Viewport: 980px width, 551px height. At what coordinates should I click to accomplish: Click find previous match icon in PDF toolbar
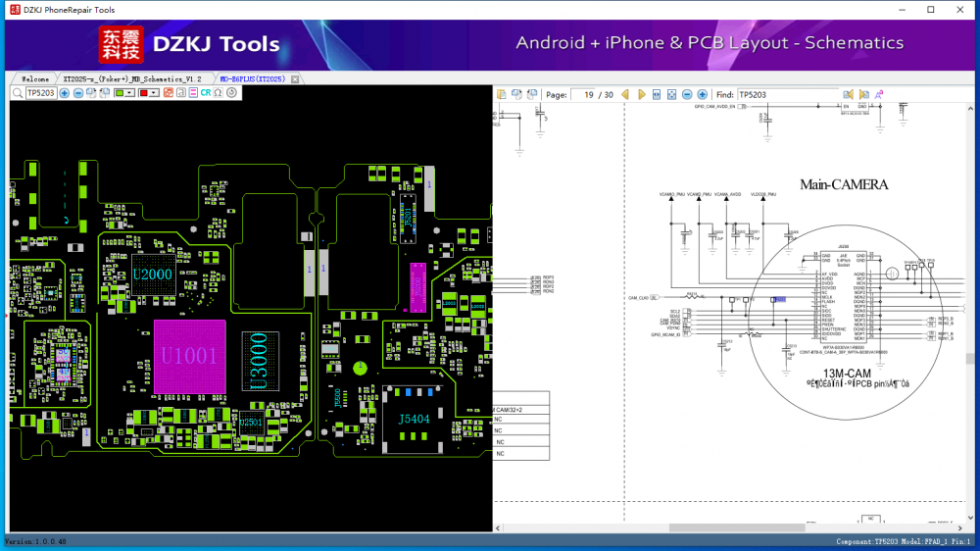tap(849, 94)
